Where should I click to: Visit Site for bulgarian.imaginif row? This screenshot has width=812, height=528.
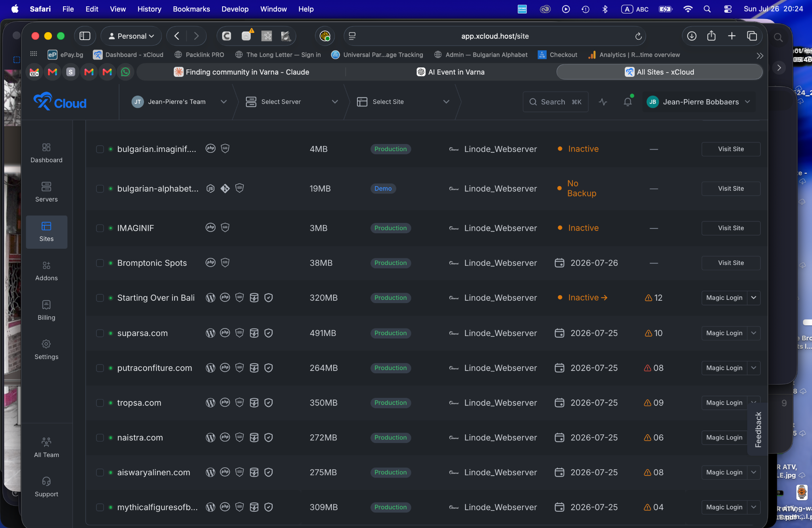pyautogui.click(x=731, y=149)
